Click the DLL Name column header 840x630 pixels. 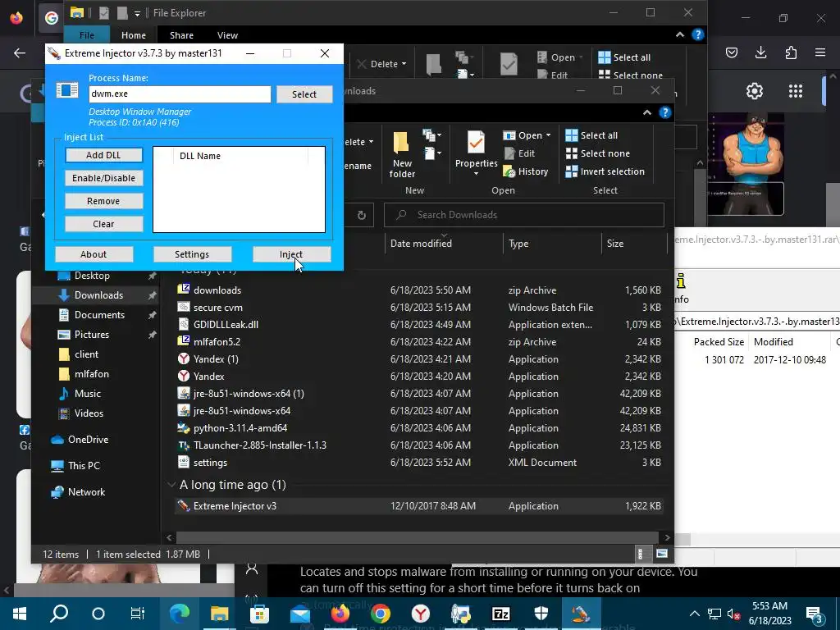pyautogui.click(x=200, y=156)
